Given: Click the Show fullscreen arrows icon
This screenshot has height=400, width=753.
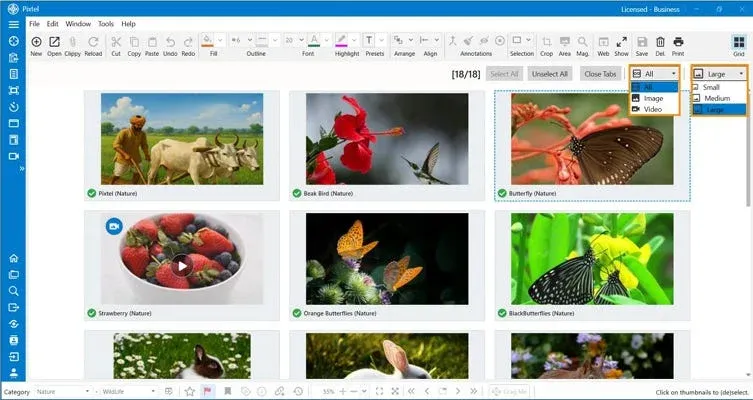Looking at the screenshot, I should (x=621, y=42).
